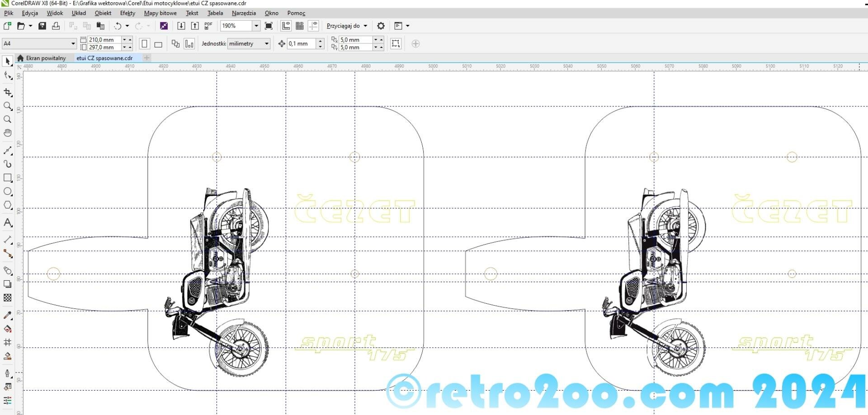Pick the Polygon tool
This screenshot has width=868, height=415.
tap(8, 205)
